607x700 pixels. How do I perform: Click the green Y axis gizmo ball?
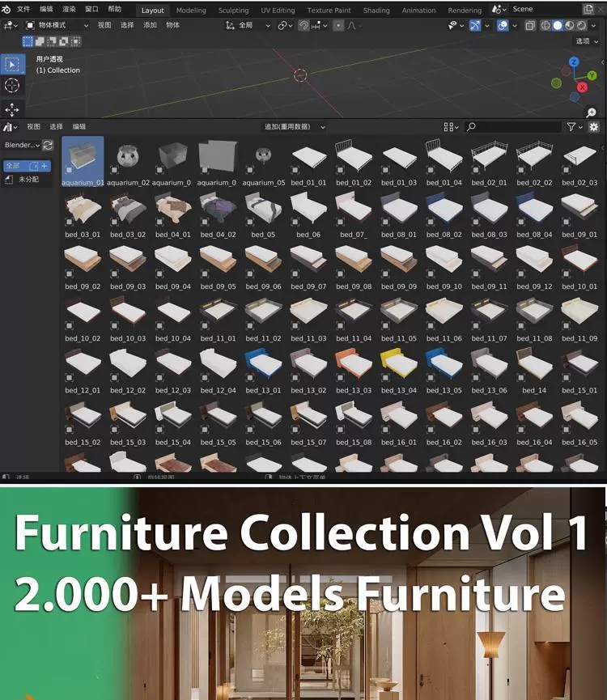click(x=592, y=75)
